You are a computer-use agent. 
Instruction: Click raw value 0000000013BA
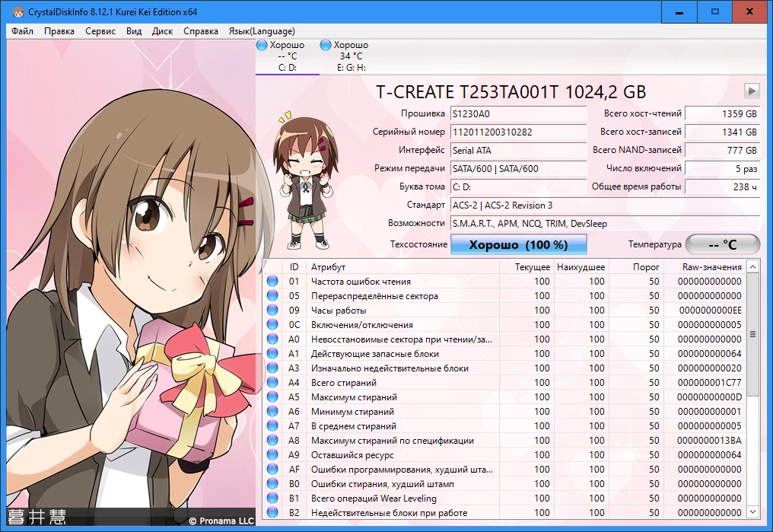click(709, 441)
